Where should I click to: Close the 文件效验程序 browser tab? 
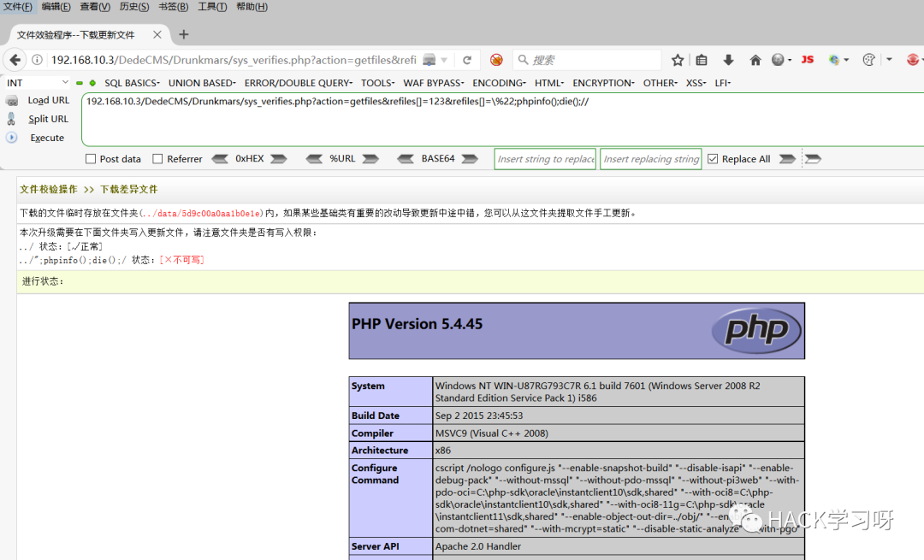pos(157,35)
